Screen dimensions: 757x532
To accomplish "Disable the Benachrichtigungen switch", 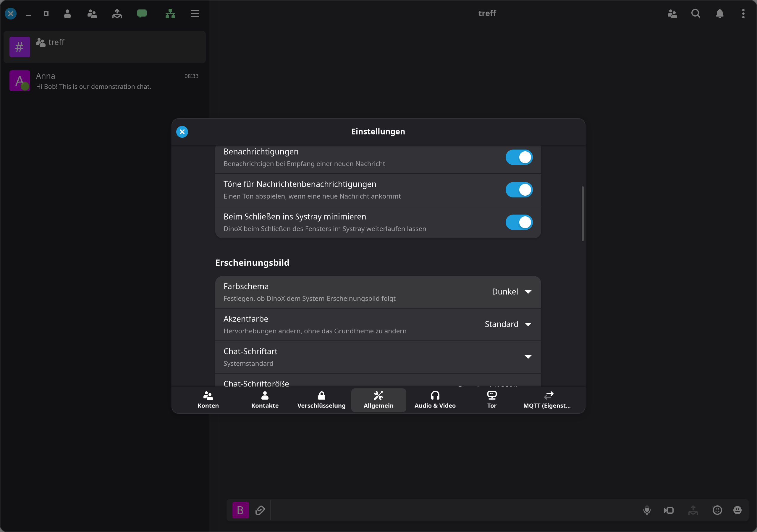I will pyautogui.click(x=519, y=157).
